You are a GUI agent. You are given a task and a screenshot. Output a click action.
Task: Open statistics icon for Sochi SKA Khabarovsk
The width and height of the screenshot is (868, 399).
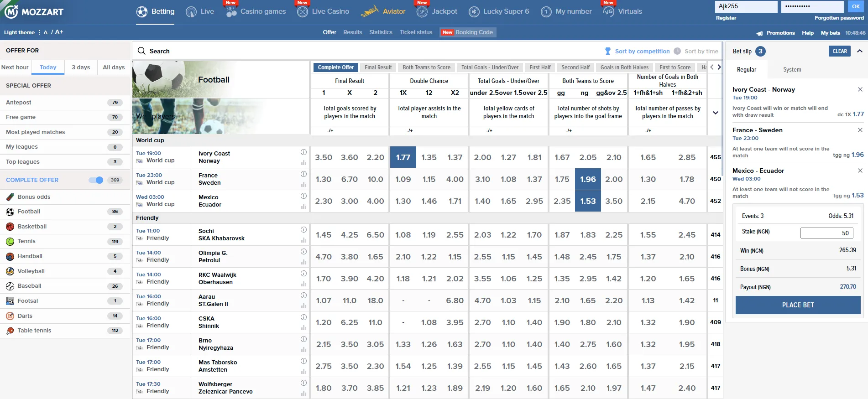tap(303, 240)
